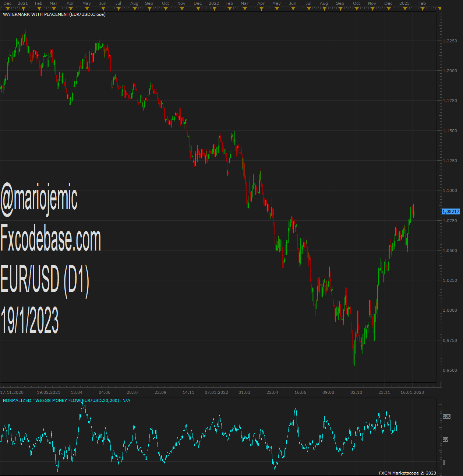
Task: Click the 1,0500 price level on axis
Action: [x=450, y=251]
